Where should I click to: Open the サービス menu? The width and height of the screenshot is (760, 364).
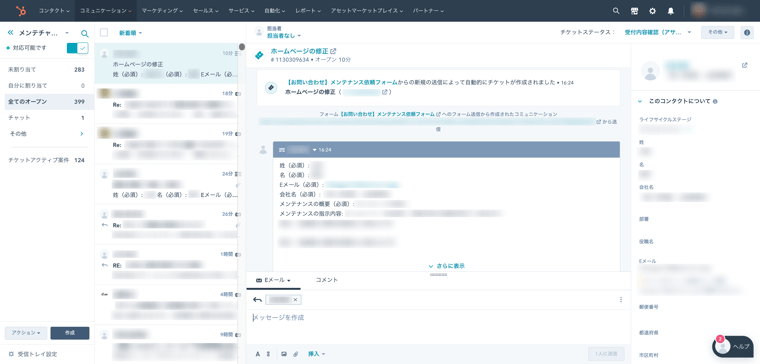point(241,11)
